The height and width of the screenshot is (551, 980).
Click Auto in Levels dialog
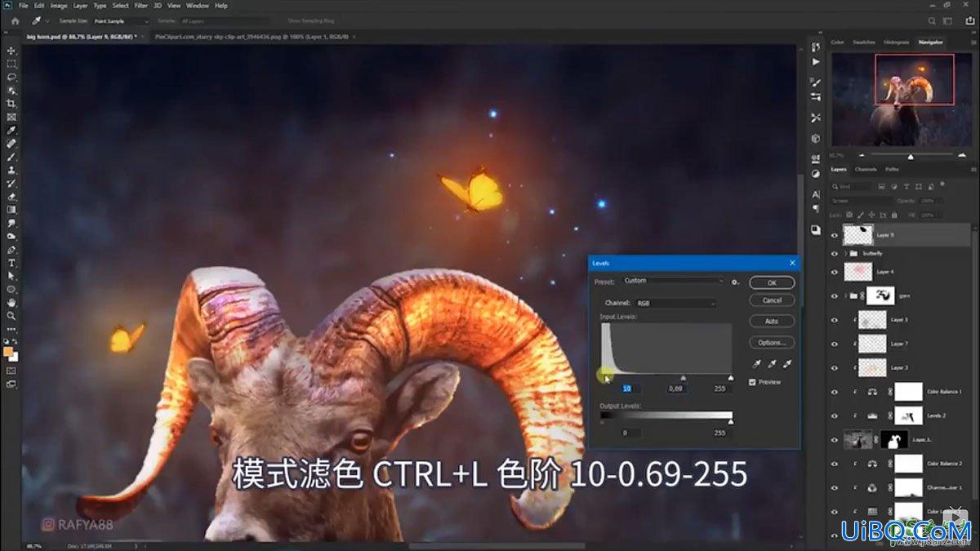772,322
